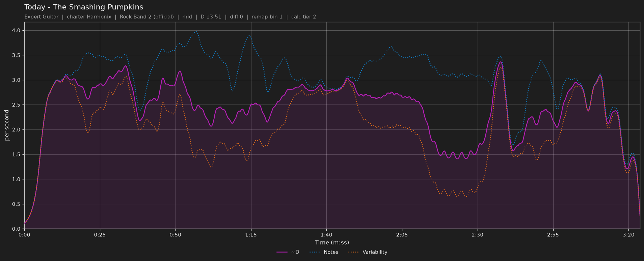Image resolution: width=644 pixels, height=261 pixels.
Task: Click the 0.0 y-axis tick label
Action: [x=17, y=229]
